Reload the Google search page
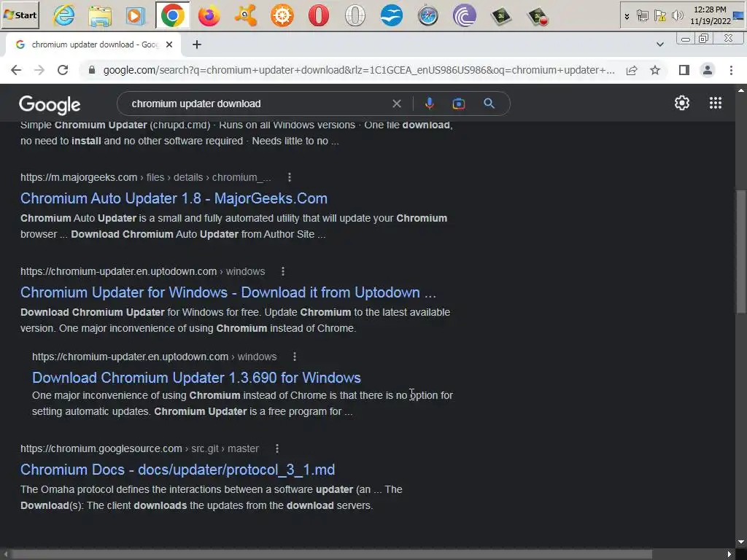 [x=63, y=70]
